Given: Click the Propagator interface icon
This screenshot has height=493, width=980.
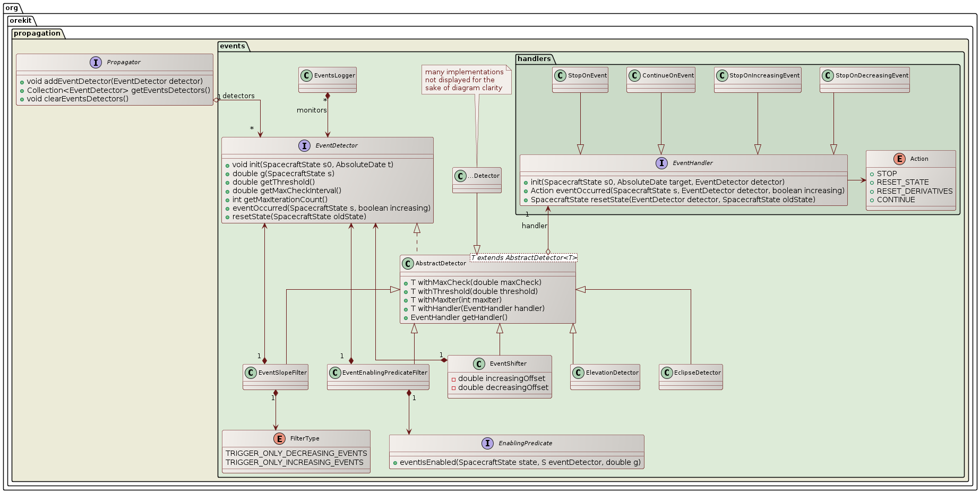Looking at the screenshot, I should pyautogui.click(x=96, y=63).
